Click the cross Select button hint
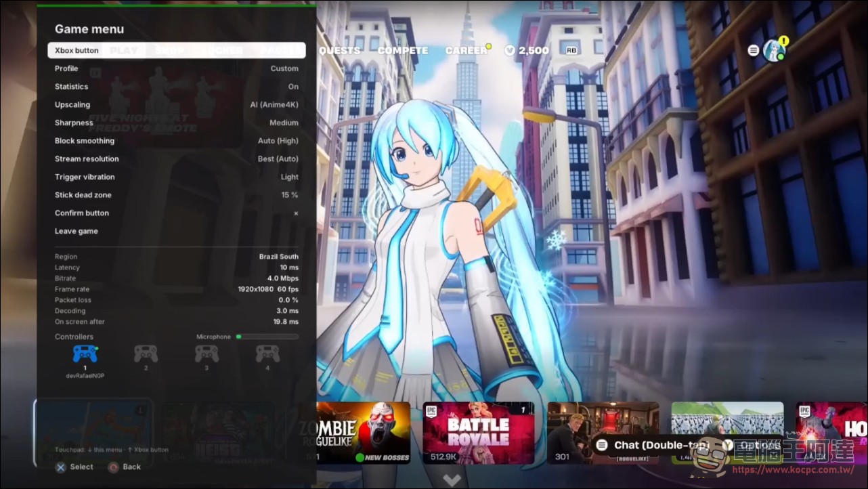The image size is (868, 489). coord(74,467)
